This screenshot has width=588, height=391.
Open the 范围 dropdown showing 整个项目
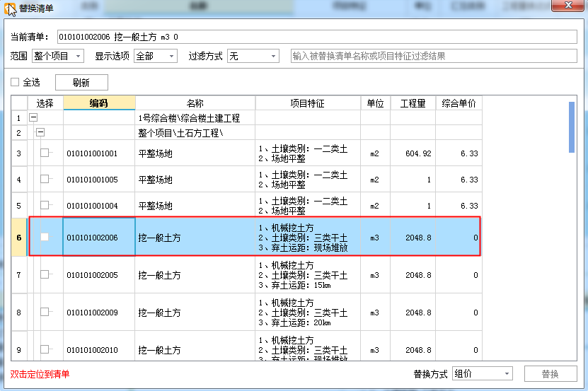(x=57, y=56)
